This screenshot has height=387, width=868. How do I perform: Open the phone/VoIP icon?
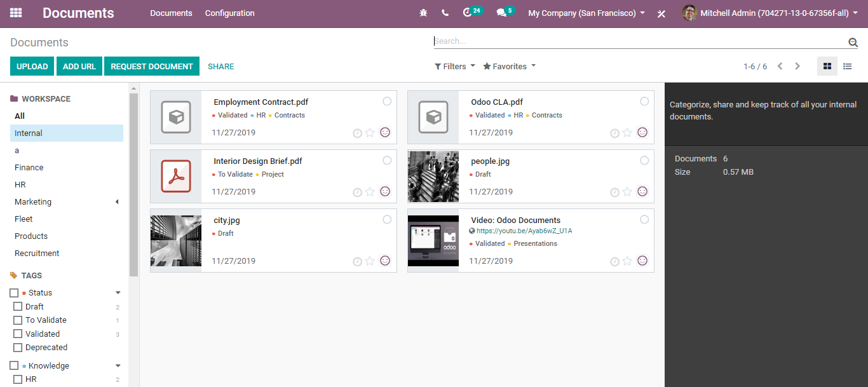pyautogui.click(x=445, y=13)
